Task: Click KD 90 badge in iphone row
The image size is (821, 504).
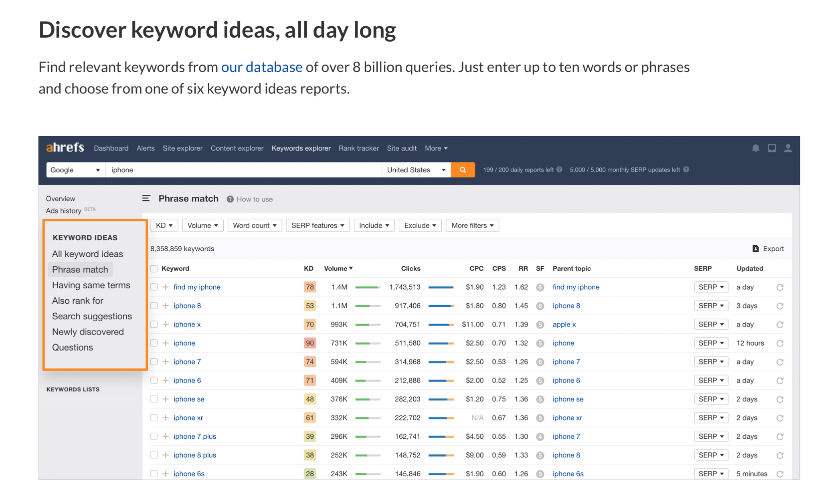Action: tap(309, 343)
